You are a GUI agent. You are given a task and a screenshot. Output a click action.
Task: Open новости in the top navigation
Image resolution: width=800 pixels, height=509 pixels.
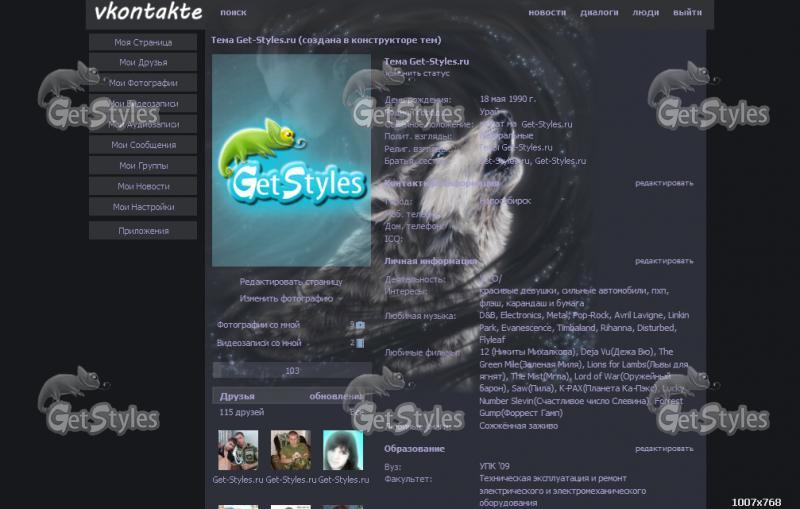click(547, 13)
